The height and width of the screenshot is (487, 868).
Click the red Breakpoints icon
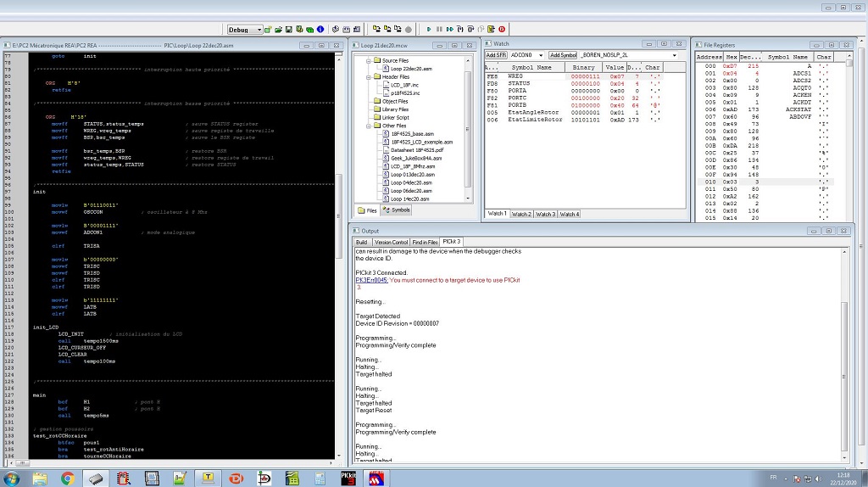502,30
